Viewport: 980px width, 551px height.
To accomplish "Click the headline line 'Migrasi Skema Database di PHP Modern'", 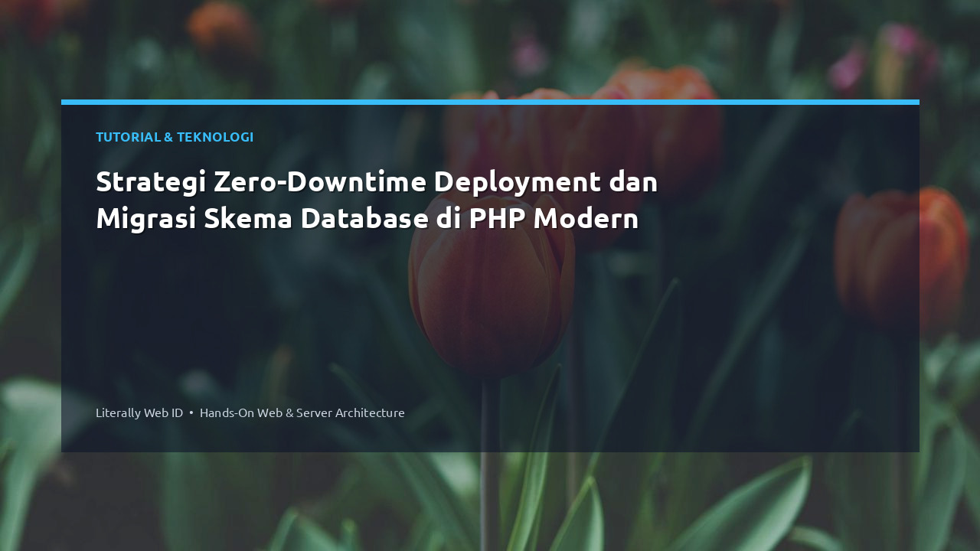I will tap(367, 219).
